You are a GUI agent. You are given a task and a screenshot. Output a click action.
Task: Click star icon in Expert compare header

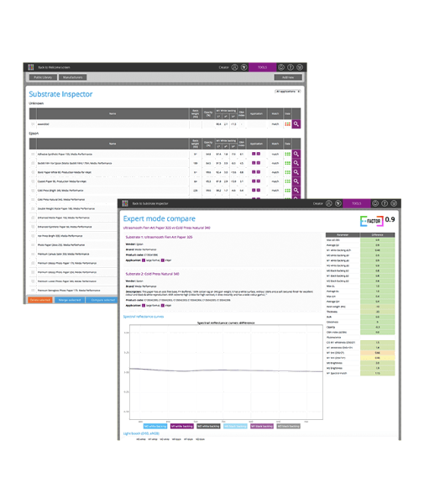[338, 203]
